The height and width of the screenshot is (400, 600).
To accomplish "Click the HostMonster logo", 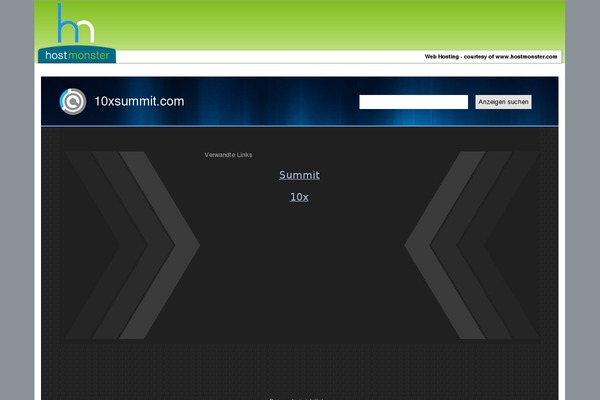I will click(77, 33).
